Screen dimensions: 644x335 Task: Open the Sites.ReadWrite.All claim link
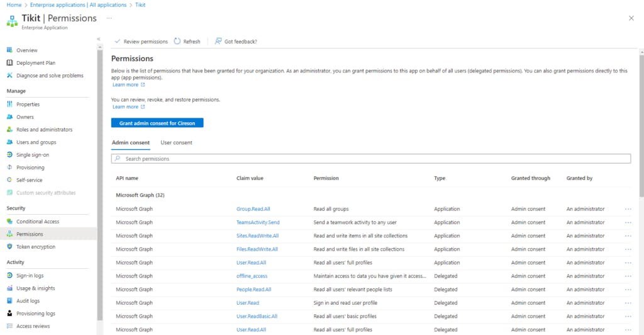pos(257,236)
